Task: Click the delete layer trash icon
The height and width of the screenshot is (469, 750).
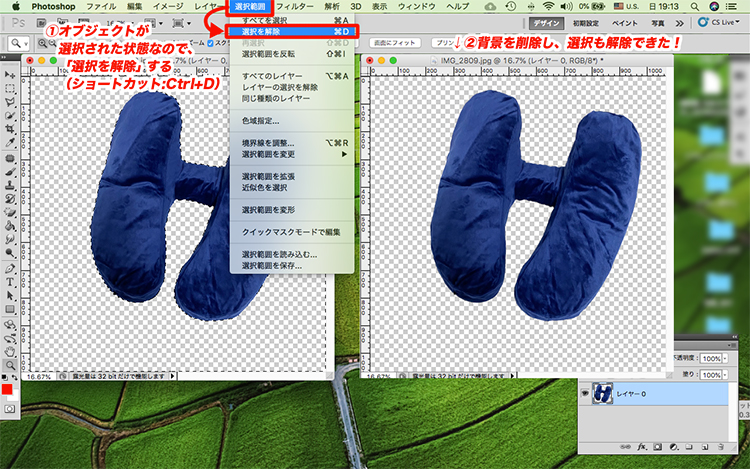Action: tap(721, 447)
